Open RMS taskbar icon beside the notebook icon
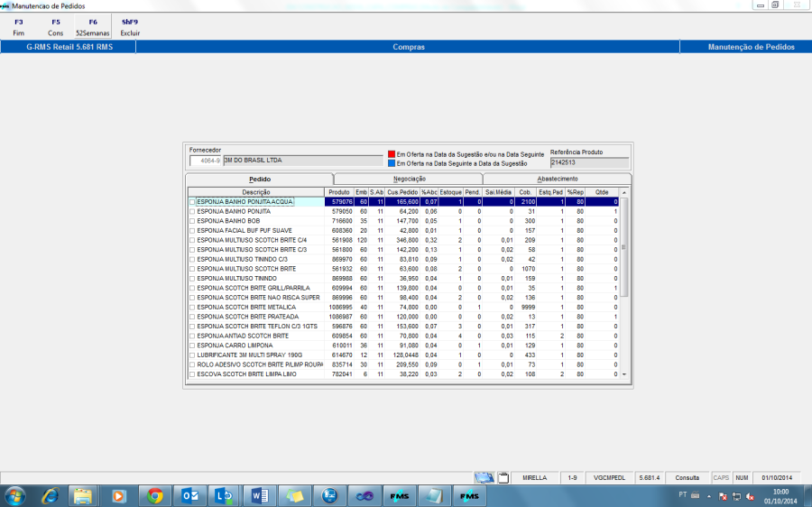The image size is (812, 507). click(469, 496)
